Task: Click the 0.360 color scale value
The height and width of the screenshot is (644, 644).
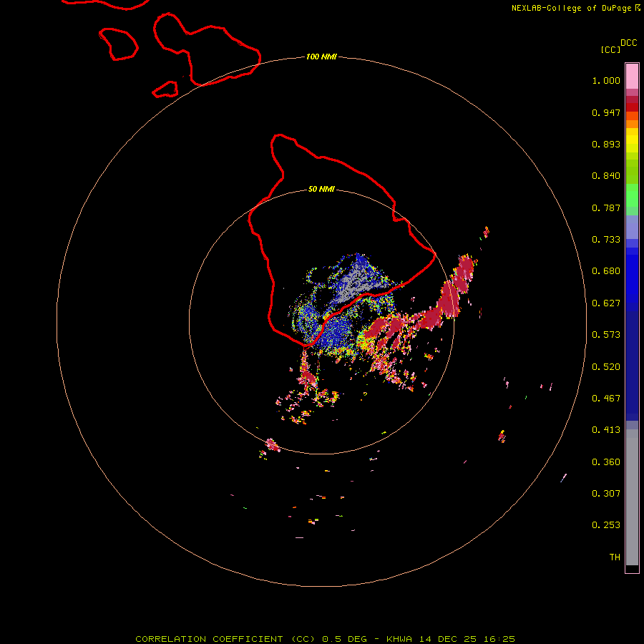Action: pyautogui.click(x=606, y=462)
